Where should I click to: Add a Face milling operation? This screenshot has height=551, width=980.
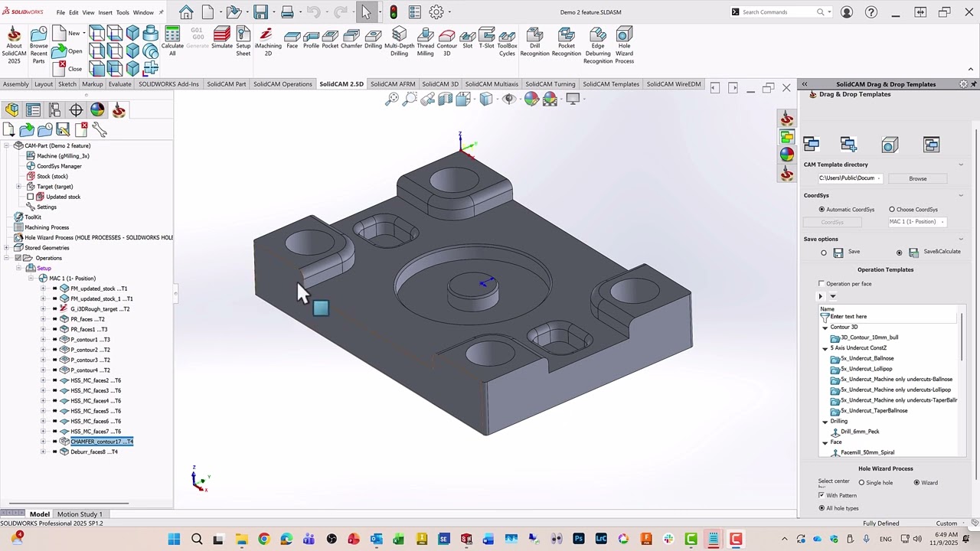point(292,39)
